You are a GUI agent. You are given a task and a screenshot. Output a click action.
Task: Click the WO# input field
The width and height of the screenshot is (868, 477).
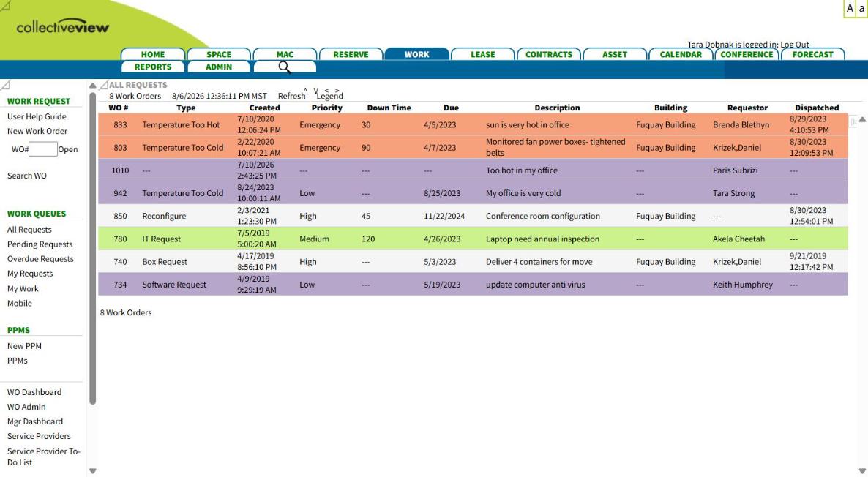click(43, 149)
